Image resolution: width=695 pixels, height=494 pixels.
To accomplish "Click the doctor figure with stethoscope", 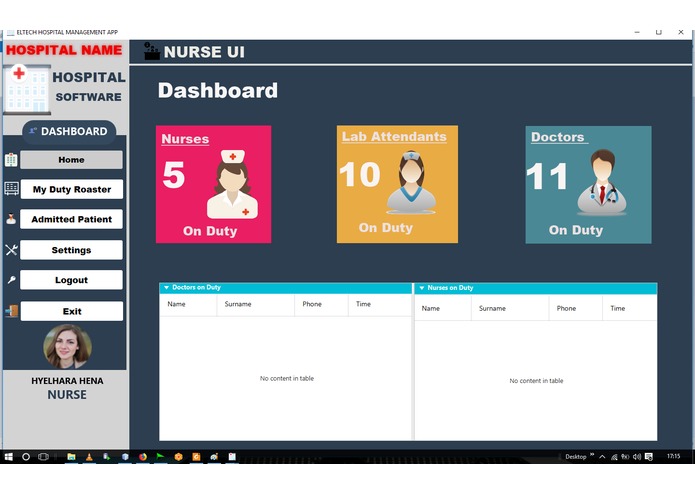I will tap(602, 182).
